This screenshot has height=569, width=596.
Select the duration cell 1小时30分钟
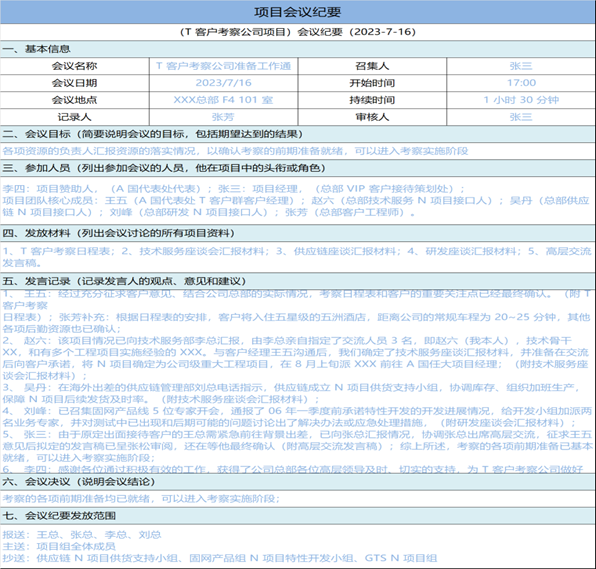(521, 100)
